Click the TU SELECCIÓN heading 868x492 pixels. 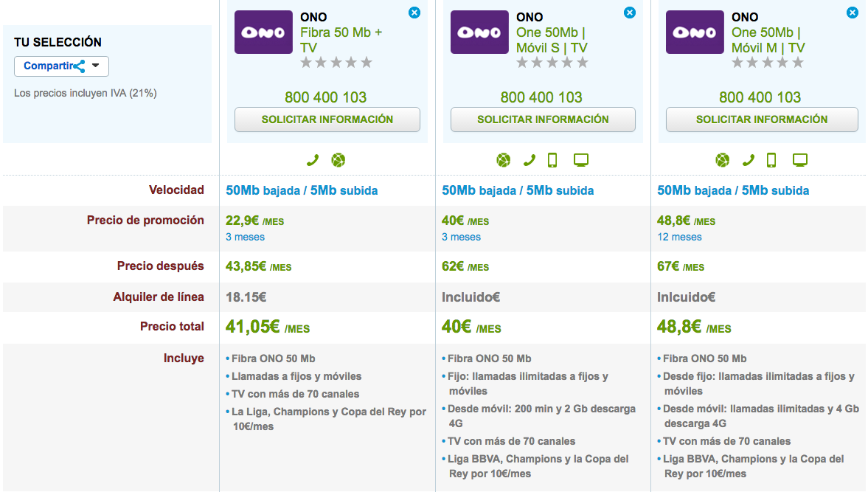[x=58, y=42]
